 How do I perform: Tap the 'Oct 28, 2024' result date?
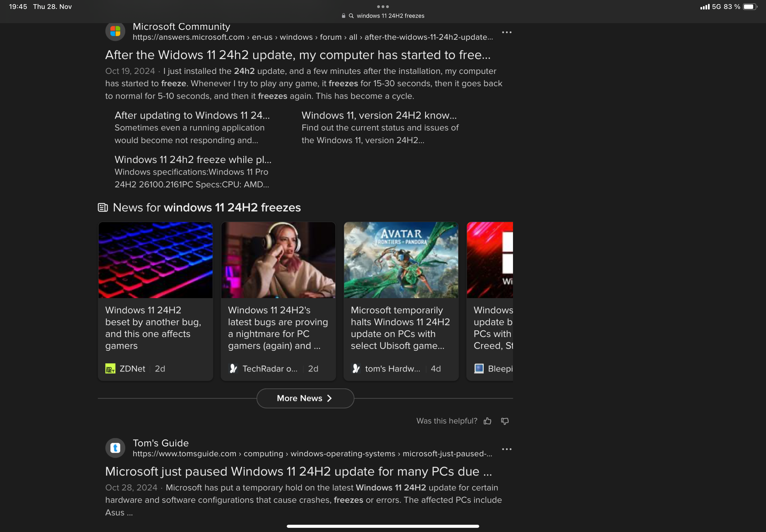pyautogui.click(x=131, y=488)
